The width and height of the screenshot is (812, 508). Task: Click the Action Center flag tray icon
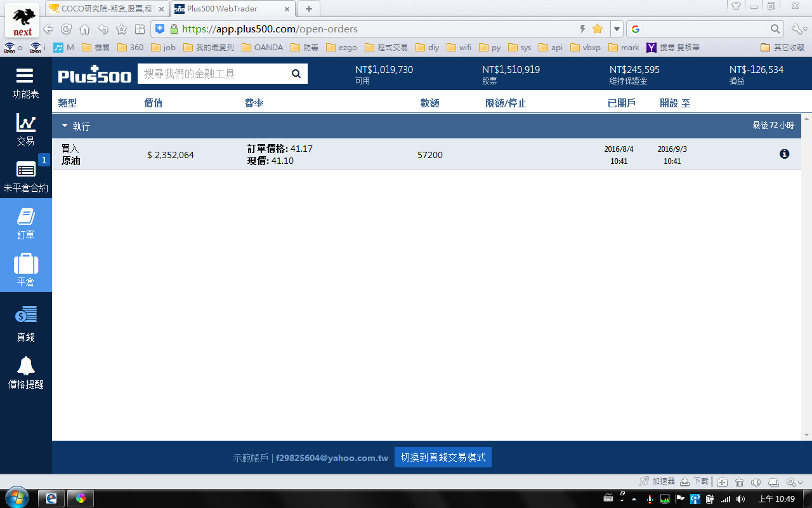tap(680, 498)
